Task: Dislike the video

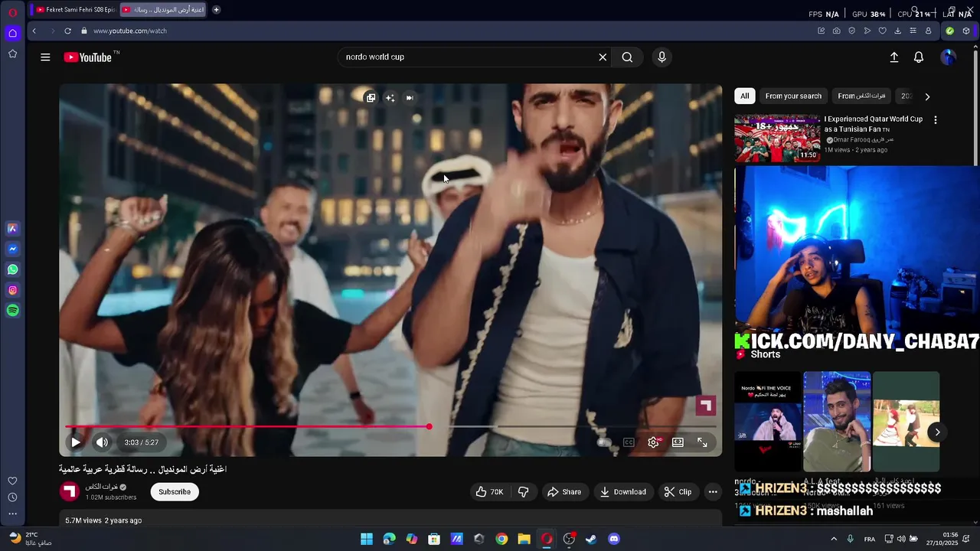Action: pyautogui.click(x=524, y=492)
